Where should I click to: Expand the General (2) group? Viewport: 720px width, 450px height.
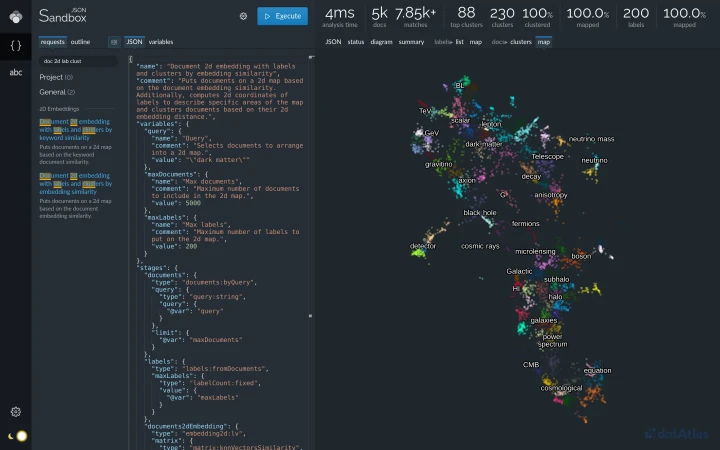(x=57, y=92)
